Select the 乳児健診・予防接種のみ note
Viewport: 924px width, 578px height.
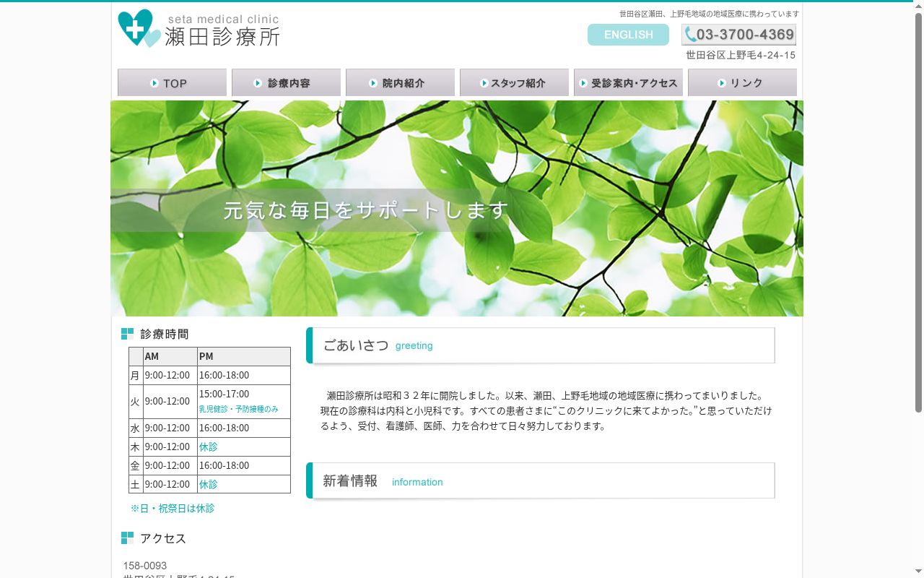238,409
